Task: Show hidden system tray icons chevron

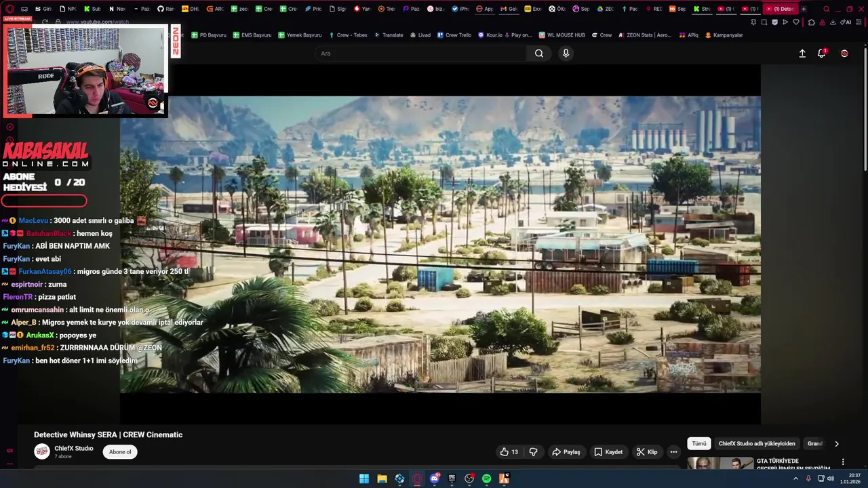Action: pyautogui.click(x=796, y=479)
